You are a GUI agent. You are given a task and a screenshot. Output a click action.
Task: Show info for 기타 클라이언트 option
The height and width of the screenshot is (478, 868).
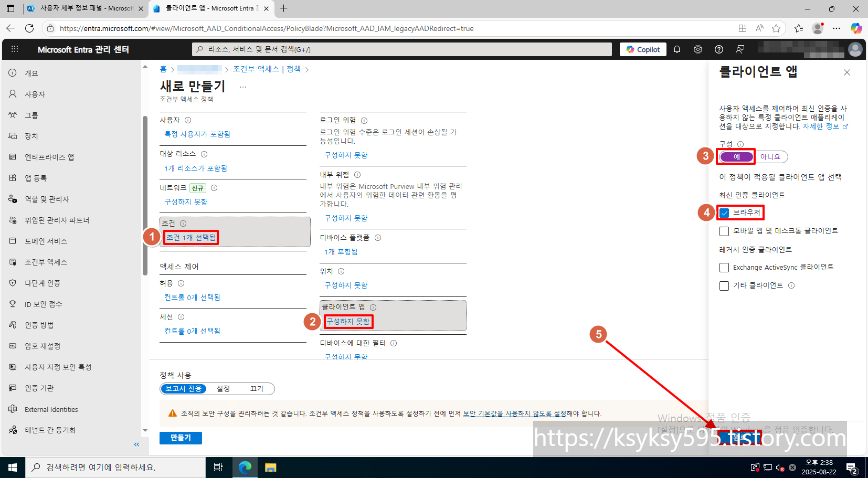pos(791,285)
